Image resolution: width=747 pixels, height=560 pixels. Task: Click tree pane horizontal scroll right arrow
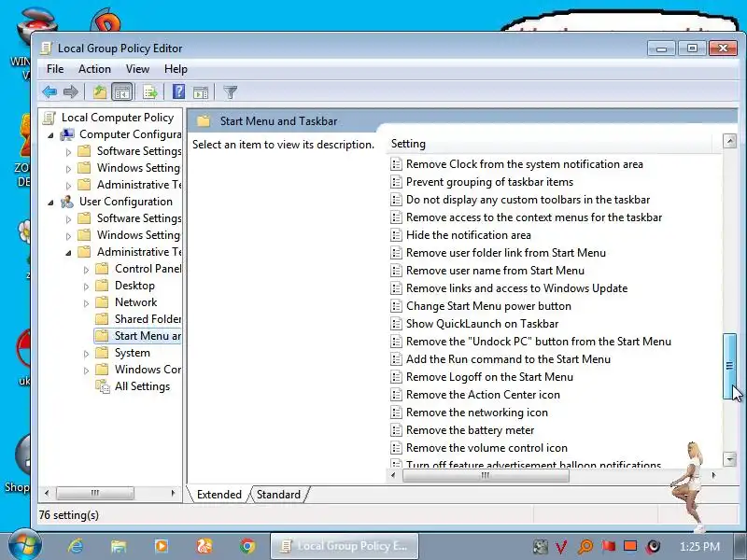tap(173, 493)
